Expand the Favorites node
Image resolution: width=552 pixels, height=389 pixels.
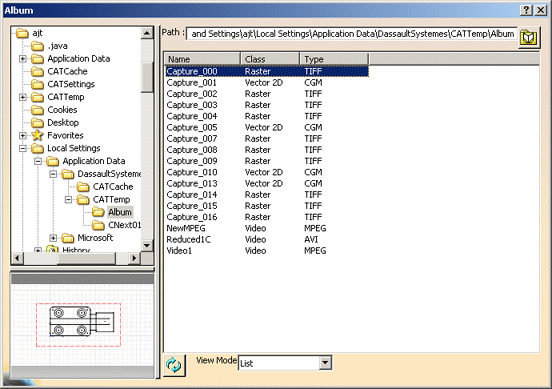[23, 135]
